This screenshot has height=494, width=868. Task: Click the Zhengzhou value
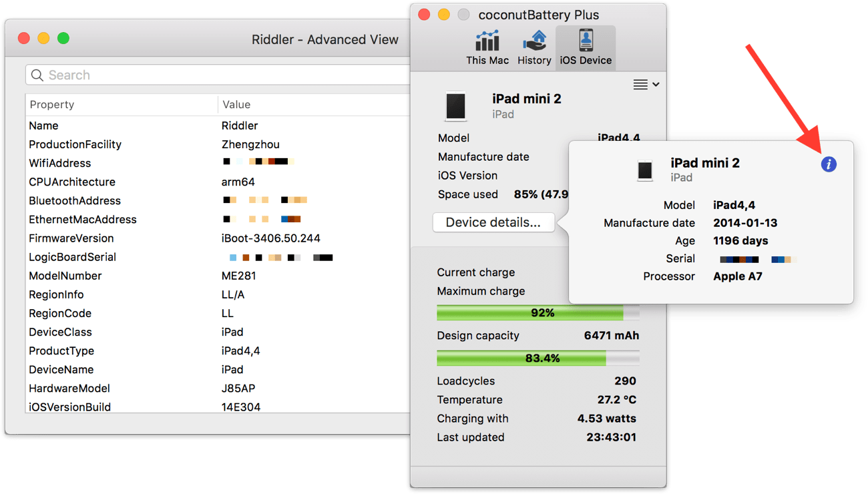250,144
